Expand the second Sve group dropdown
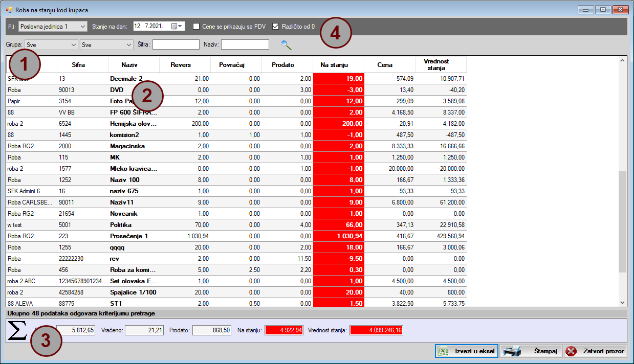634x364 pixels. pyautogui.click(x=106, y=45)
